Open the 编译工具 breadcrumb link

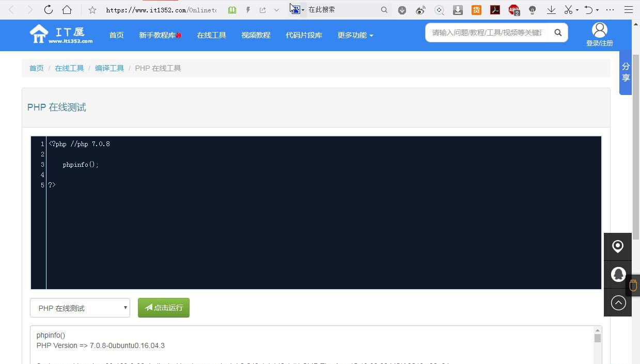coord(110,68)
